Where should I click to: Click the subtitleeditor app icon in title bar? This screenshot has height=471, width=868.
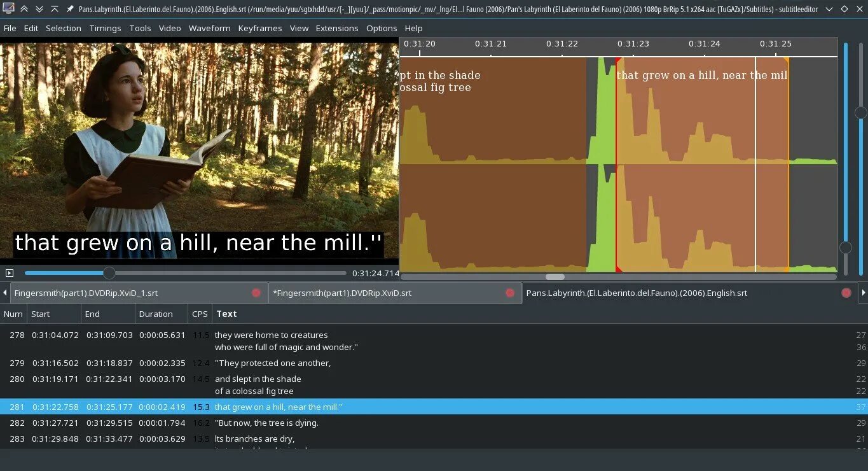(8, 9)
